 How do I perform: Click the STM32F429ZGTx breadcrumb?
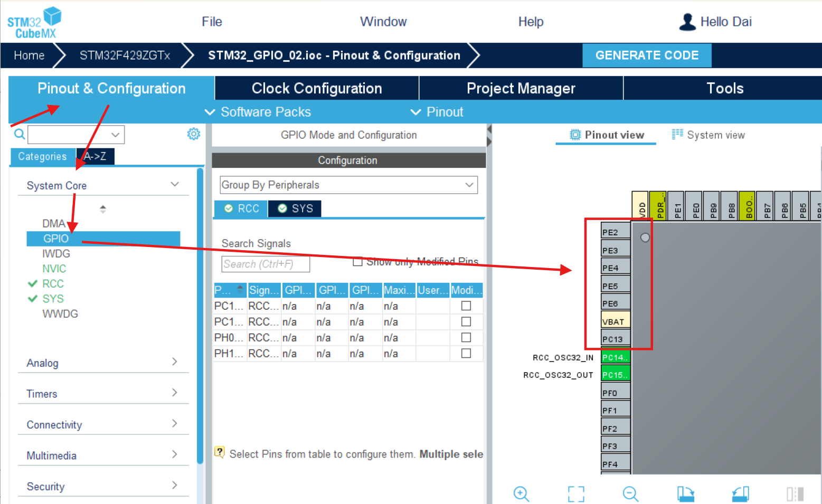(125, 55)
